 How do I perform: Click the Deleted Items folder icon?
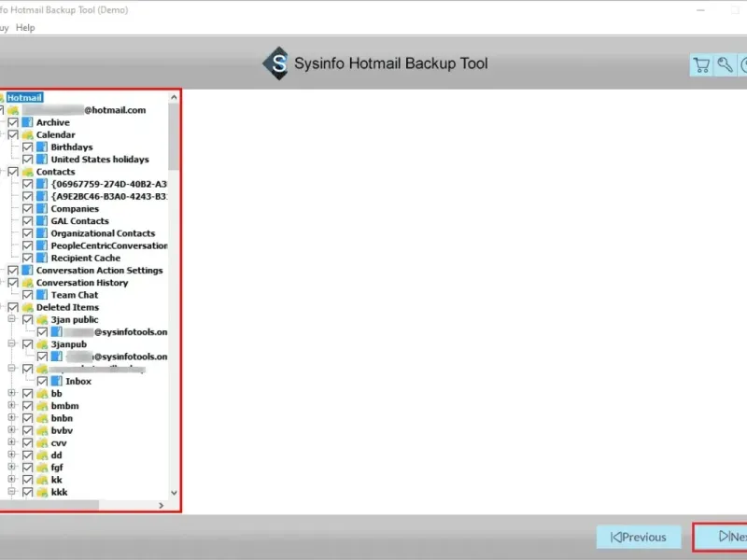pyautogui.click(x=27, y=308)
